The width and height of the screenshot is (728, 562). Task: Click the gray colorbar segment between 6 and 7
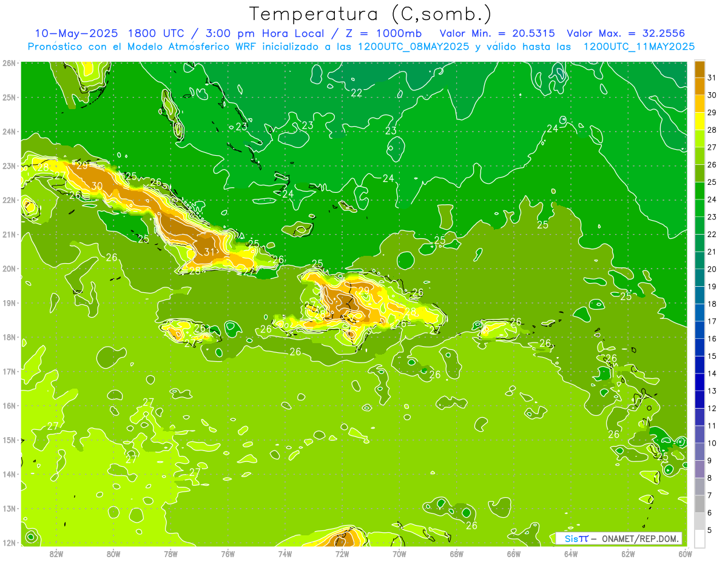pos(699,504)
